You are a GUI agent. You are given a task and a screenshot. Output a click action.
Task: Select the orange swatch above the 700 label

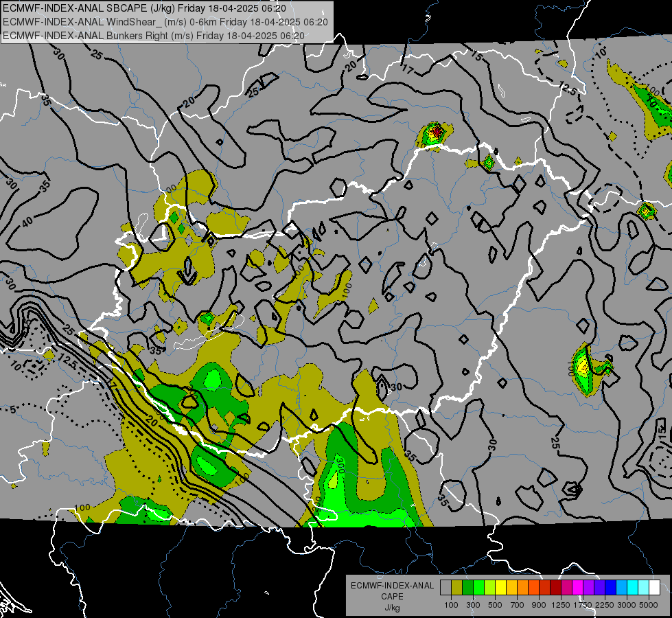[523, 588]
